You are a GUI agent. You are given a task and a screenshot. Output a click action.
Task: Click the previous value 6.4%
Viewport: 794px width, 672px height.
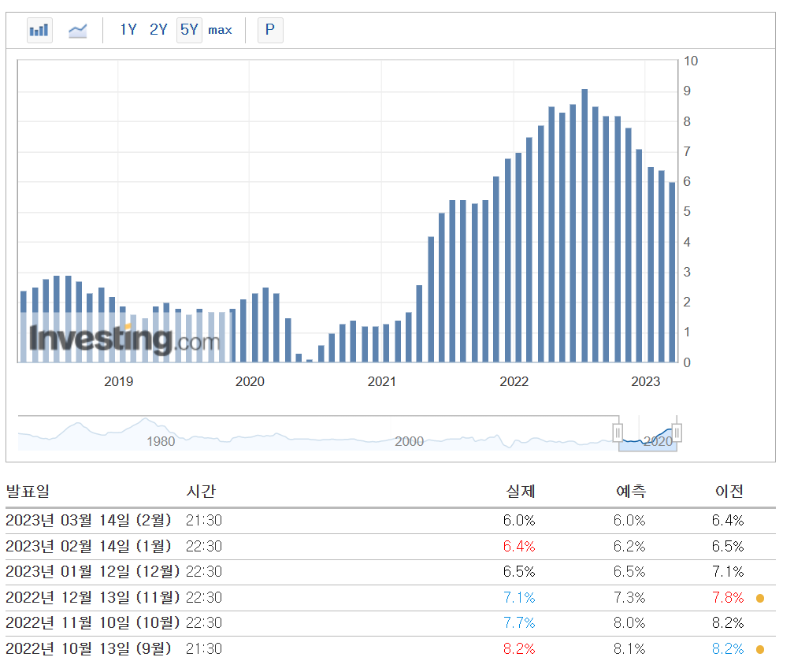(x=728, y=521)
